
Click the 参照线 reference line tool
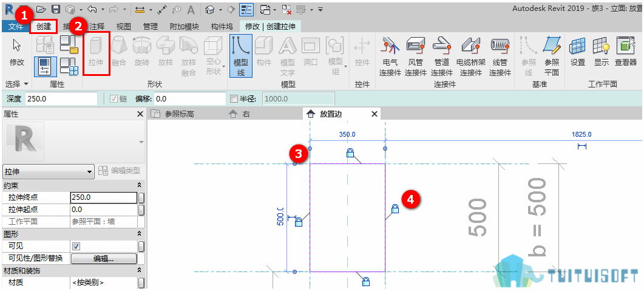click(529, 56)
